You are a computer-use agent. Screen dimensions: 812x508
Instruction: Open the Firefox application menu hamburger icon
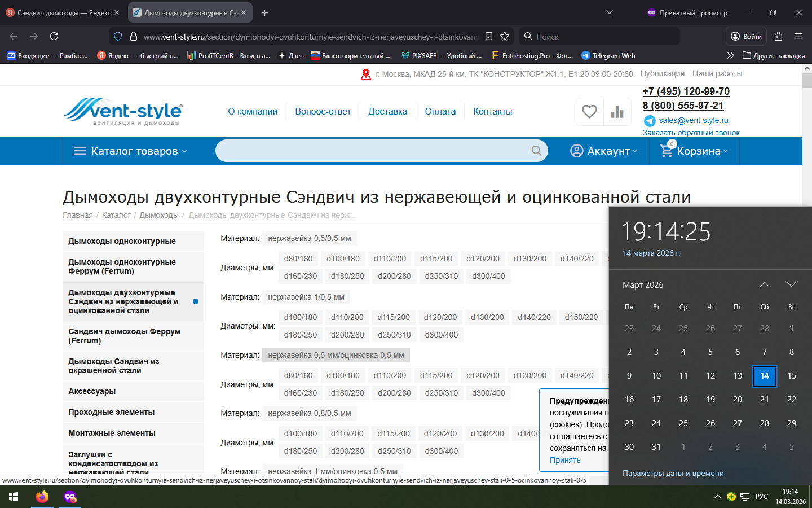pos(798,36)
